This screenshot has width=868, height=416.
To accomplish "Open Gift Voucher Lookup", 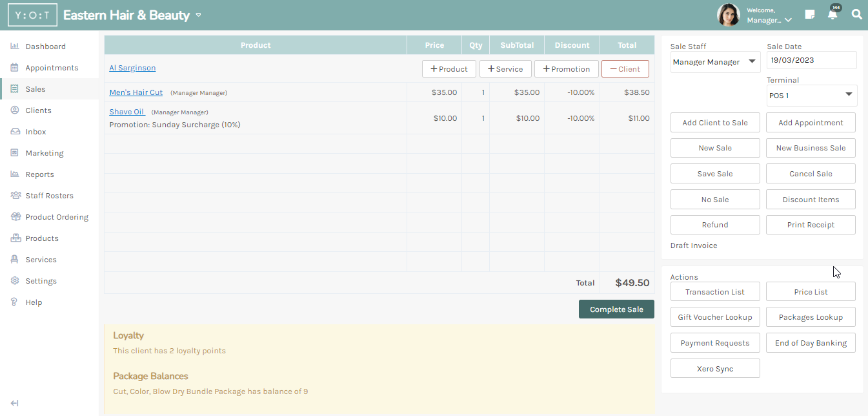I will pyautogui.click(x=715, y=317).
